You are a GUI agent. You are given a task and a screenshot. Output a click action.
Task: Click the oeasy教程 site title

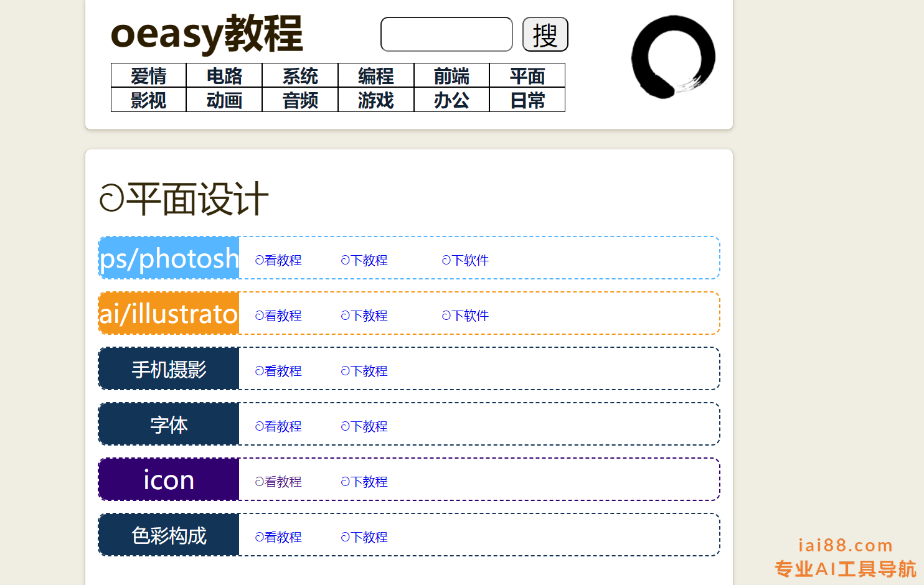pyautogui.click(x=207, y=34)
